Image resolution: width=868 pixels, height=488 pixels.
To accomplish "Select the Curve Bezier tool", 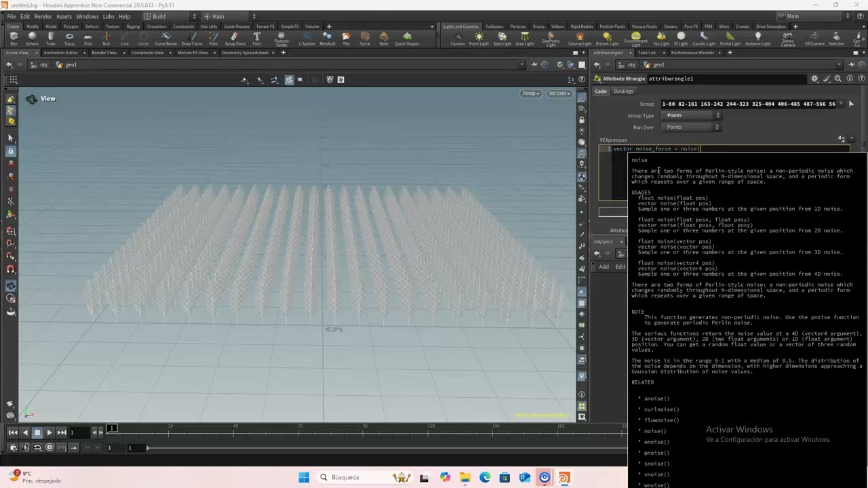I will (166, 39).
